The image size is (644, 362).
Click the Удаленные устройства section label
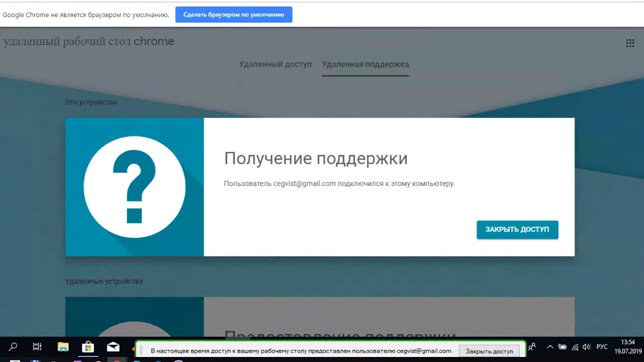pos(104,281)
